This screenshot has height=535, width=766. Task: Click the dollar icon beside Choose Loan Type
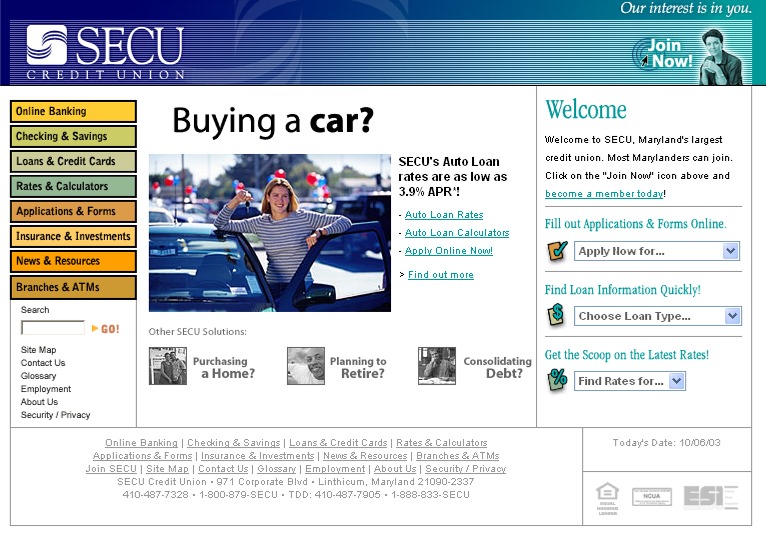558,316
